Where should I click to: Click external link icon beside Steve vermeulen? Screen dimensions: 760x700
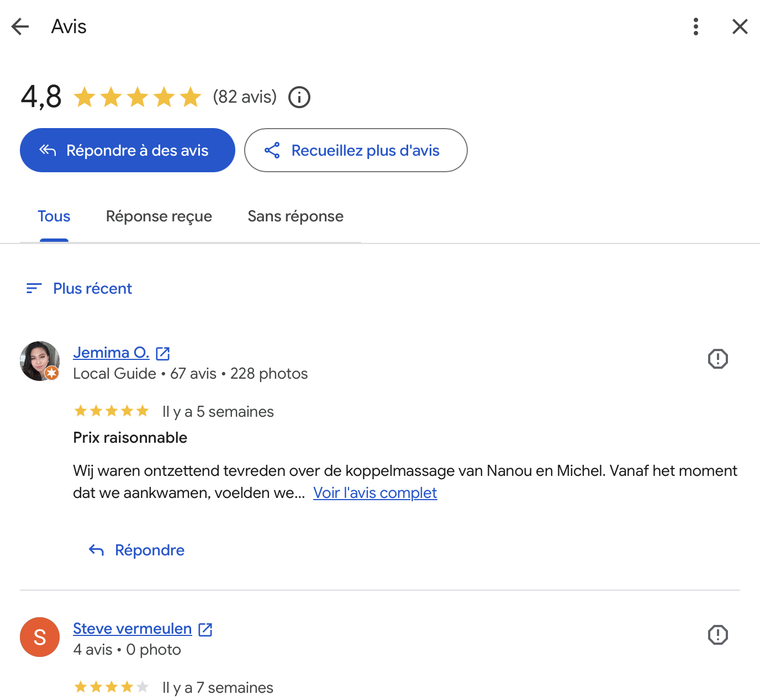[205, 629]
